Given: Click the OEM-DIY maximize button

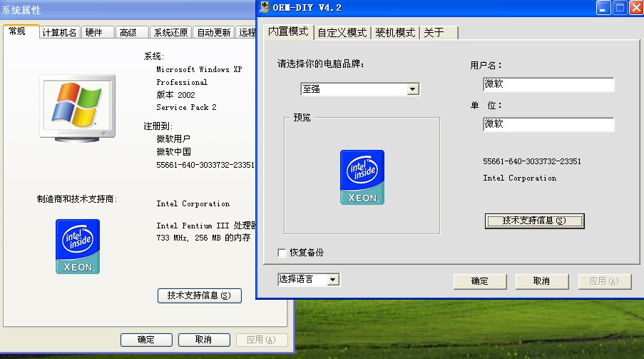Looking at the screenshot, I should coord(620,8).
